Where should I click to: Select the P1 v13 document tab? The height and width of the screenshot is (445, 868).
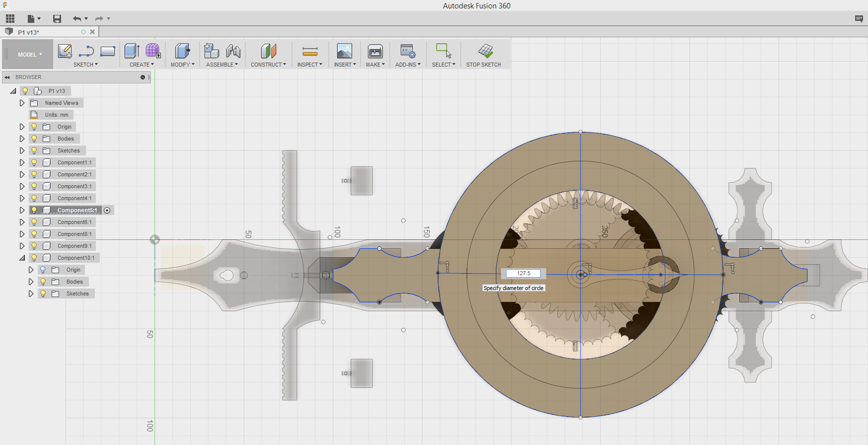[50, 32]
